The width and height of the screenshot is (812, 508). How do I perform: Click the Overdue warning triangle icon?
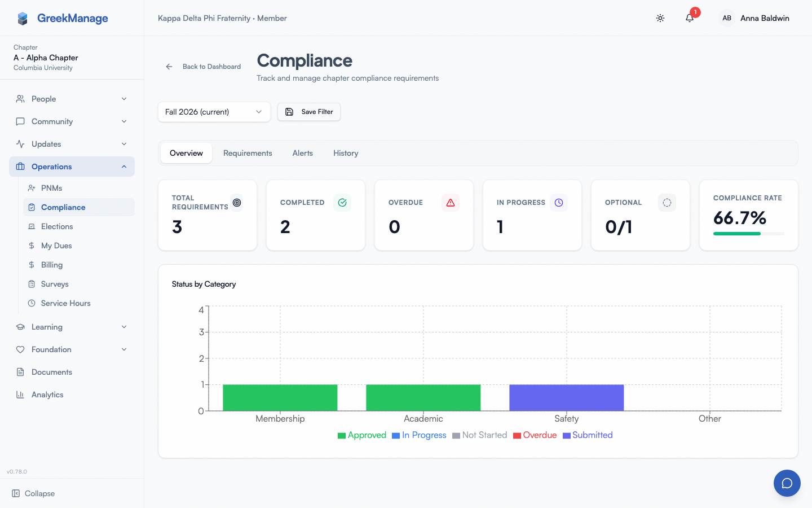tap(451, 203)
